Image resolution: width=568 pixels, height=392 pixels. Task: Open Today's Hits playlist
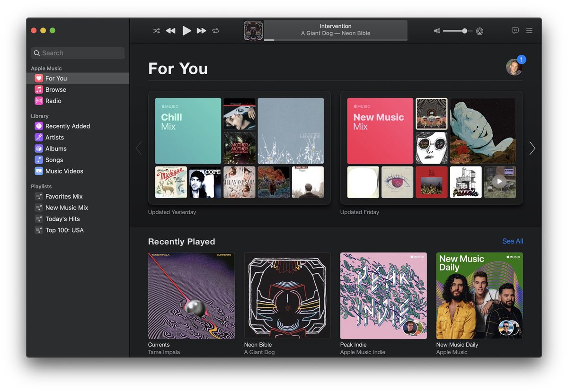pos(78,219)
